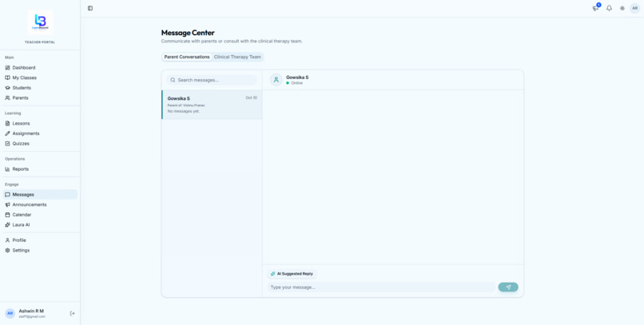Open the notifications bell icon
Image resolution: width=644 pixels, height=325 pixels.
point(609,8)
